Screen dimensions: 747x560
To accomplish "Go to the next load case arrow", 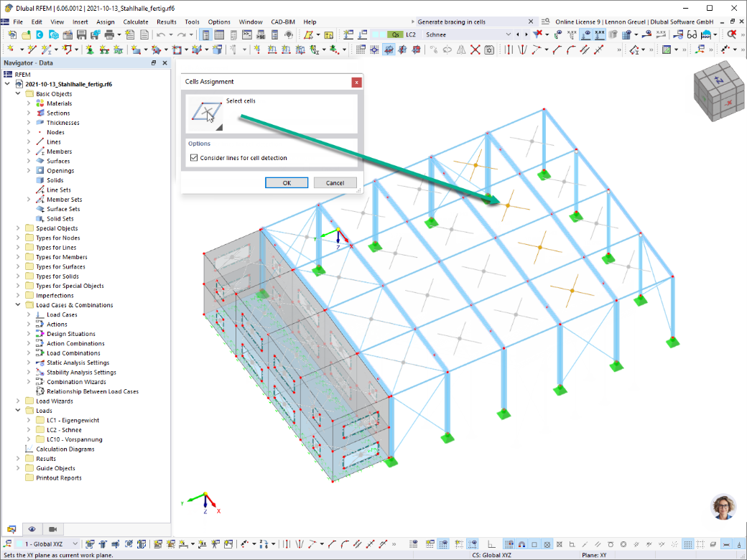I will [526, 34].
